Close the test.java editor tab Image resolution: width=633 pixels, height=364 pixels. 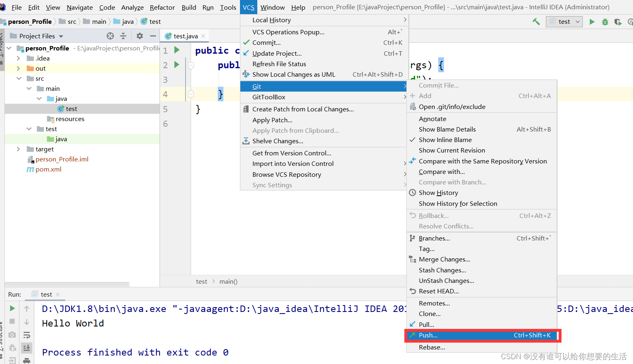pyautogui.click(x=203, y=36)
